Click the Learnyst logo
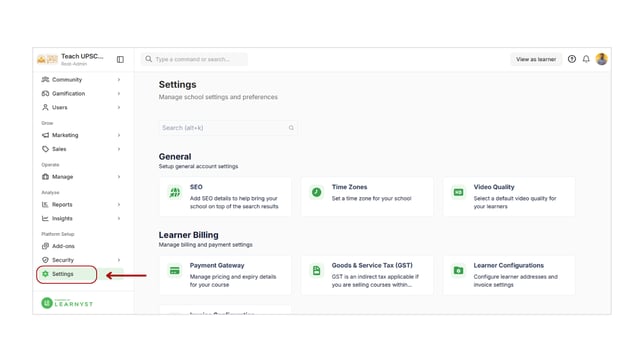Image resolution: width=644 pixels, height=362 pixels. coord(67,303)
